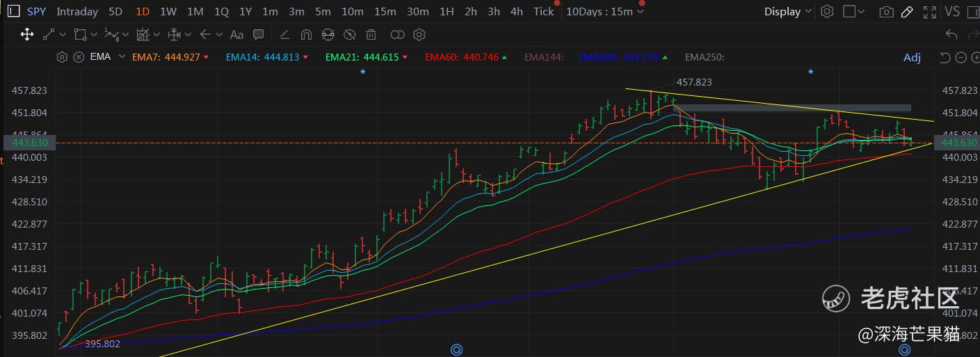Open VS compare feature

952,11
